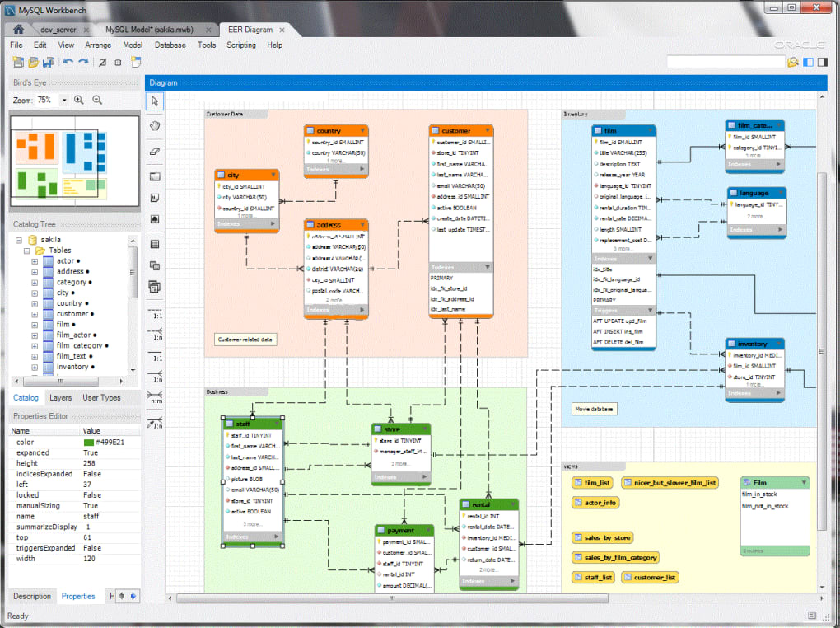Click the Open Model folder icon
840x628 pixels.
point(33,62)
